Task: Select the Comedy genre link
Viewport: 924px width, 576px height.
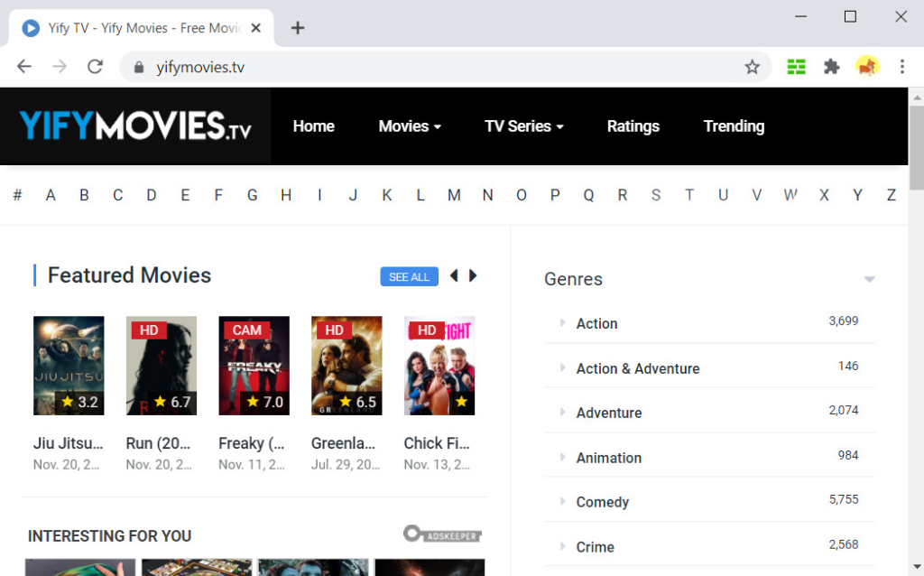Action: point(602,502)
